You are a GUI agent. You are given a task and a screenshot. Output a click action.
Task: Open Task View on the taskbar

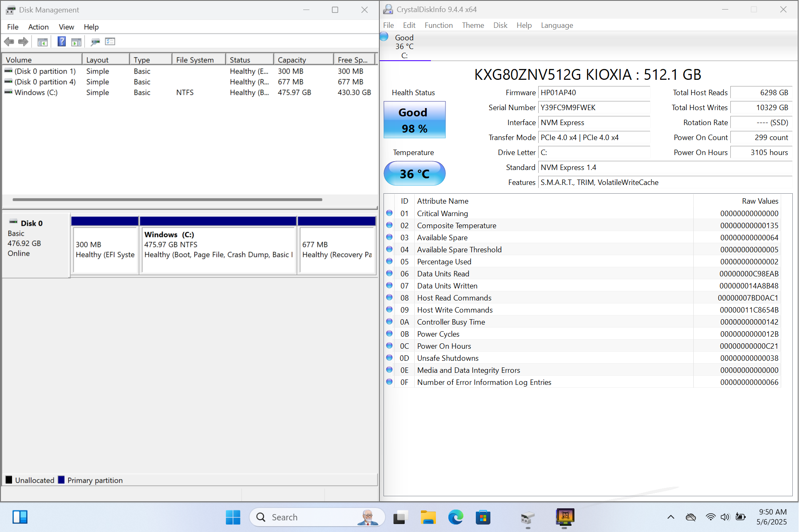[399, 517]
